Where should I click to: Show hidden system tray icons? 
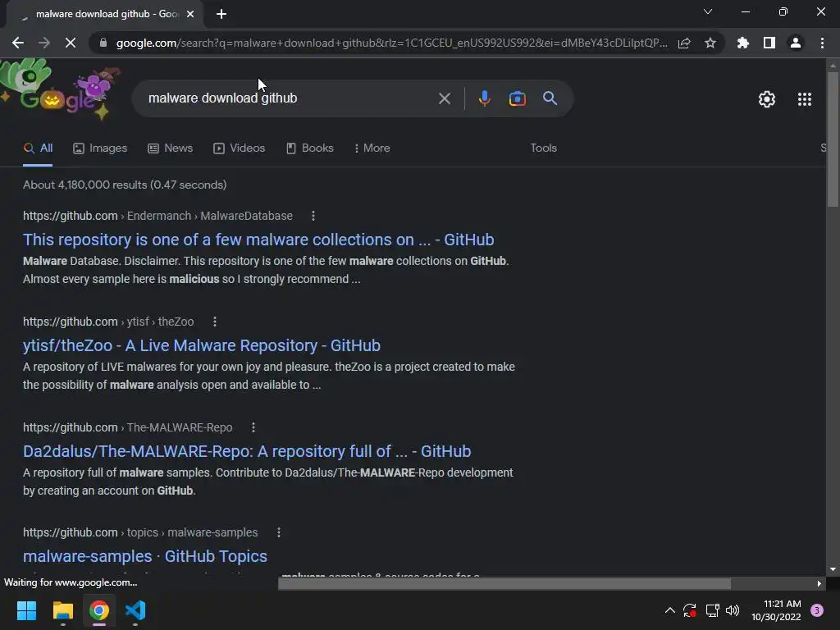669,610
